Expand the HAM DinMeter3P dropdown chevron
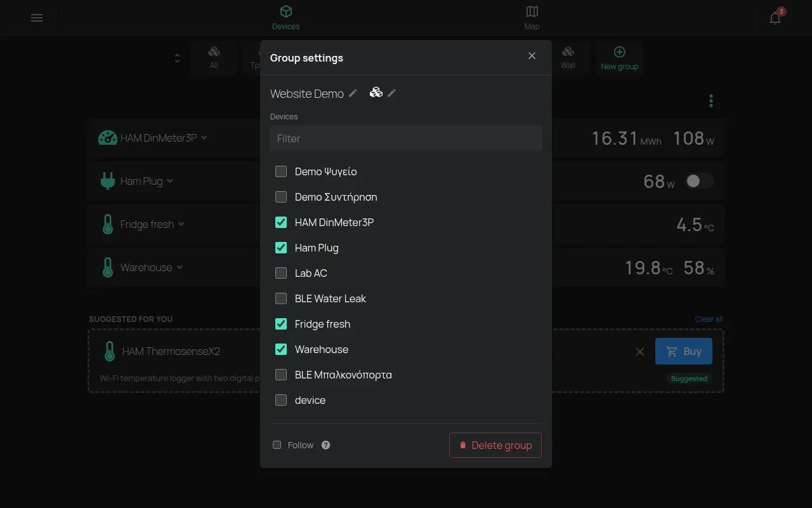This screenshot has height=508, width=812. [204, 138]
